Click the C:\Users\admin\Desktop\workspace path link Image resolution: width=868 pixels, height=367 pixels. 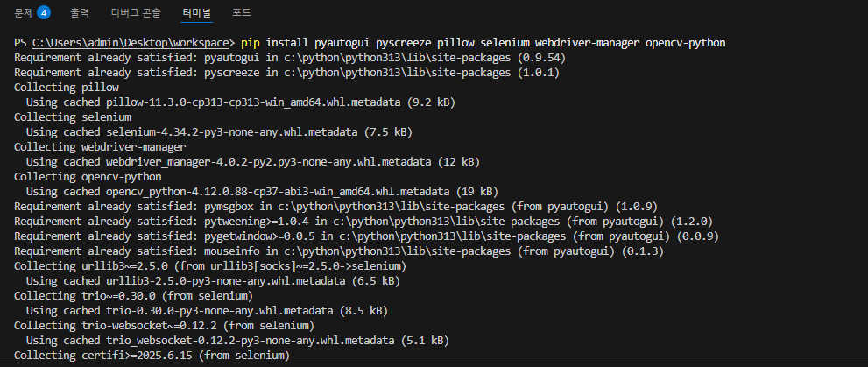click(x=131, y=43)
